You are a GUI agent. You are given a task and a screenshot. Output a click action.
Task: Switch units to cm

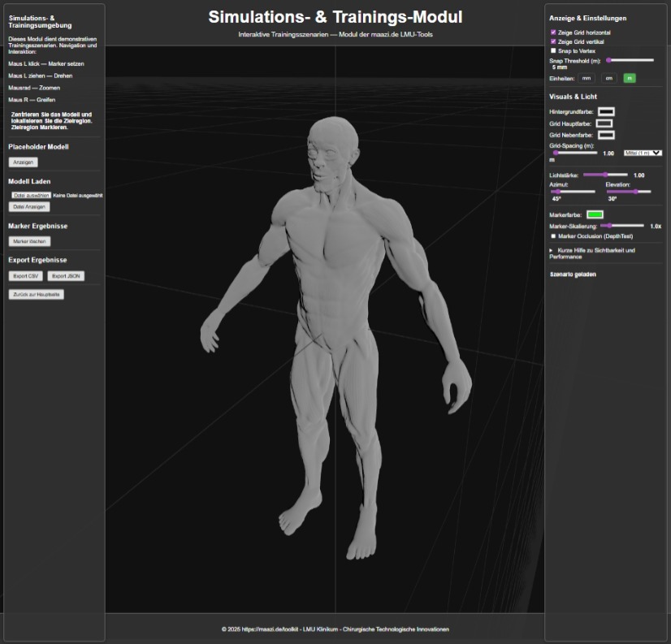coord(608,78)
